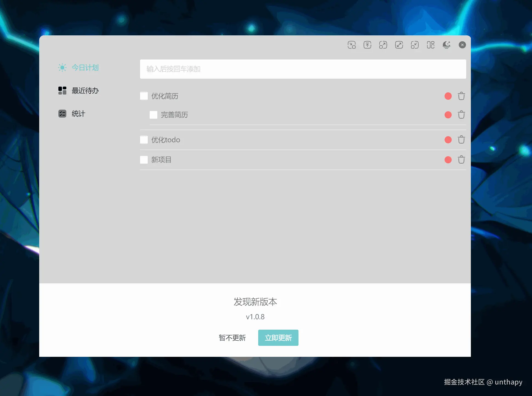Click the layout grid icon in toolbar
This screenshot has height=396, width=532.
point(430,45)
